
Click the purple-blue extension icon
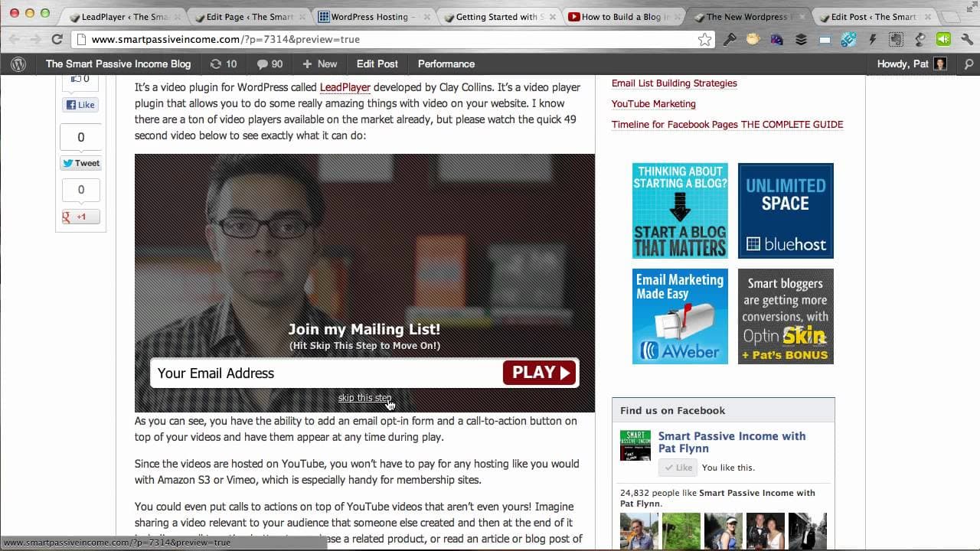point(777,40)
